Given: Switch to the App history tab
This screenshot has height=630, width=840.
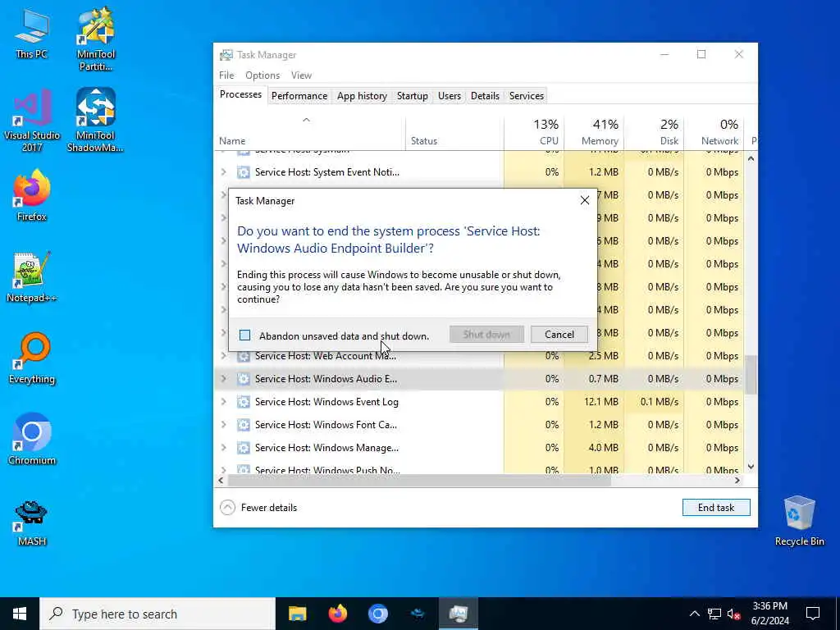Looking at the screenshot, I should (362, 96).
